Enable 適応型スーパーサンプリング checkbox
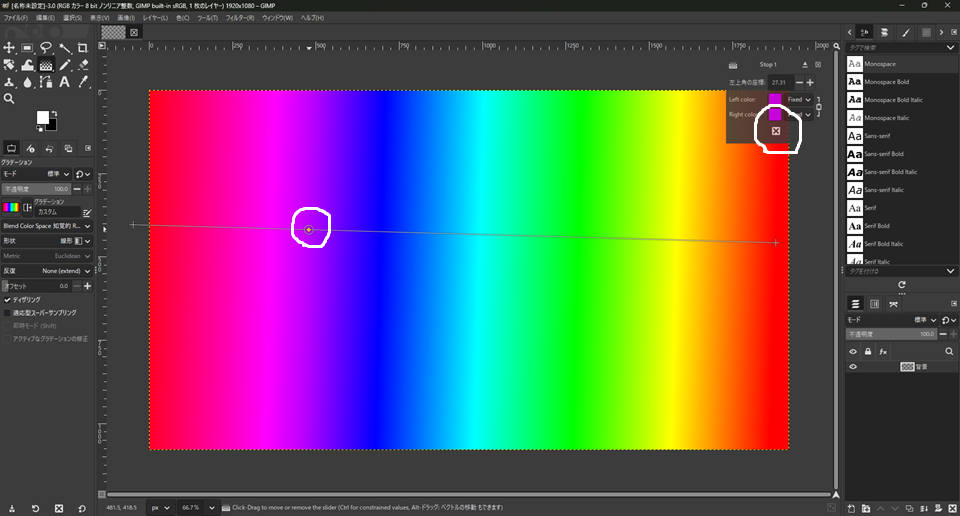The image size is (960, 516). click(8, 313)
